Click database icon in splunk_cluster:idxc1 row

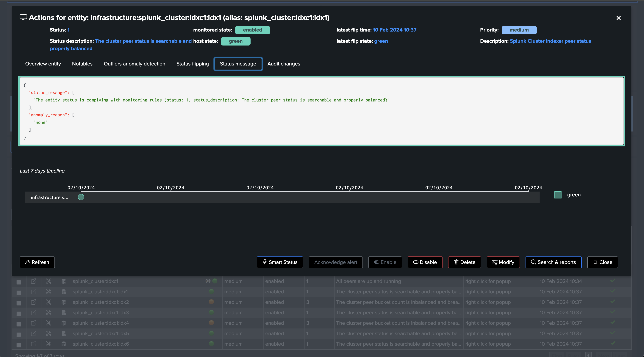[x=64, y=281]
